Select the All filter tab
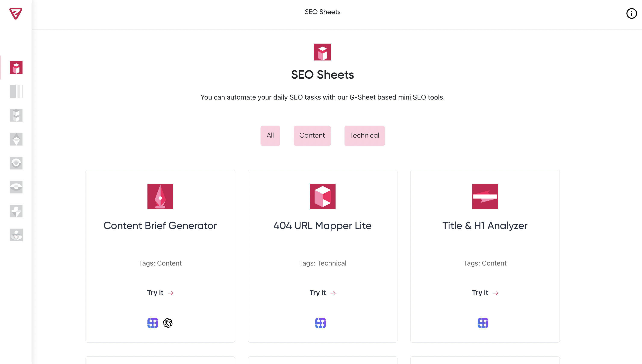 coord(270,136)
